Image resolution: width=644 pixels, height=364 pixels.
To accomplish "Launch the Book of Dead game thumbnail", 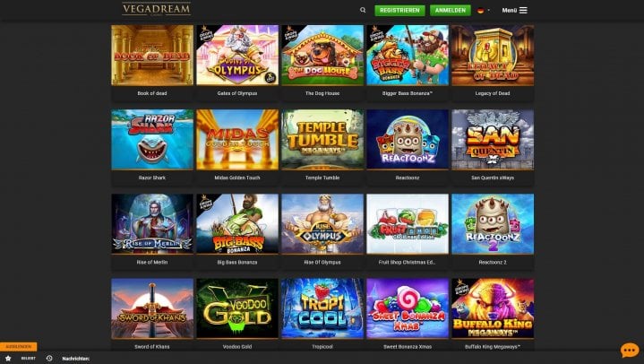I will [152, 55].
